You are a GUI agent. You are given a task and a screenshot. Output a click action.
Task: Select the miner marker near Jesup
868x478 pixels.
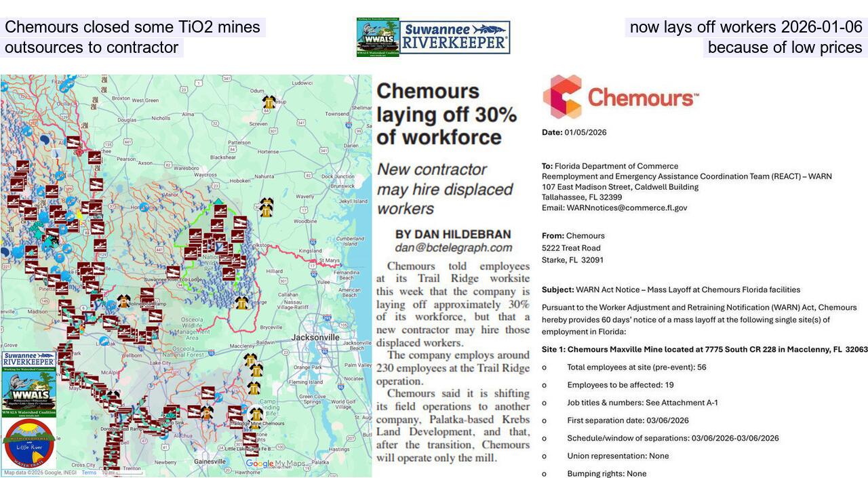pos(269,102)
